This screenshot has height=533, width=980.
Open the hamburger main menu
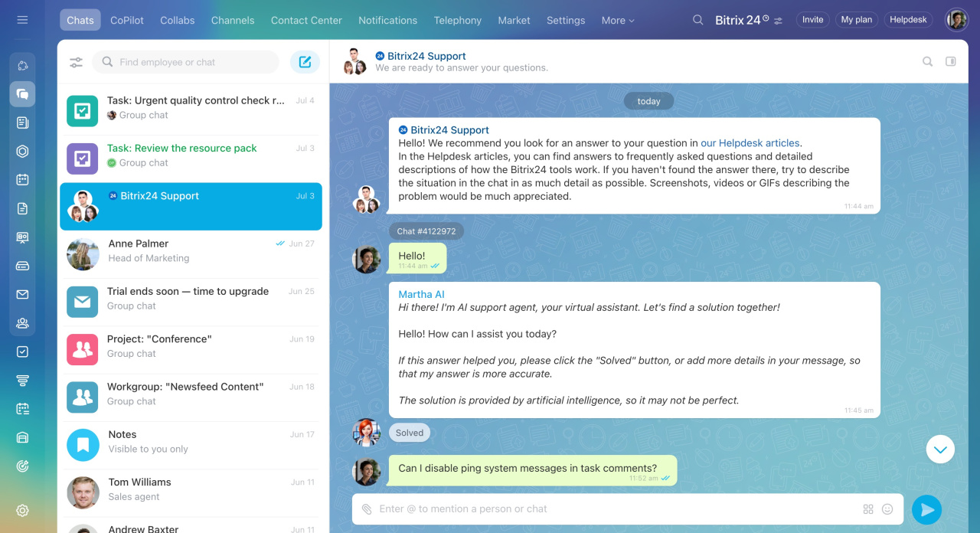click(x=22, y=20)
